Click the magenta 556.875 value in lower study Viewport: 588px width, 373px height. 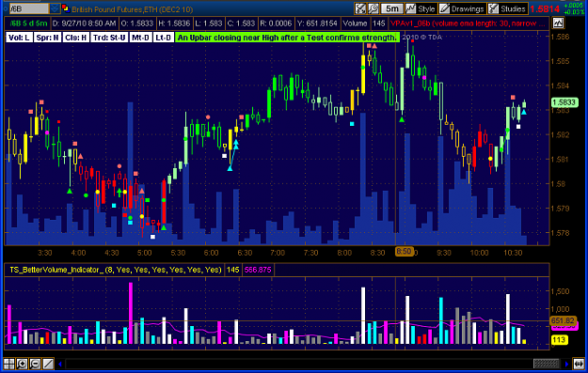pos(258,270)
